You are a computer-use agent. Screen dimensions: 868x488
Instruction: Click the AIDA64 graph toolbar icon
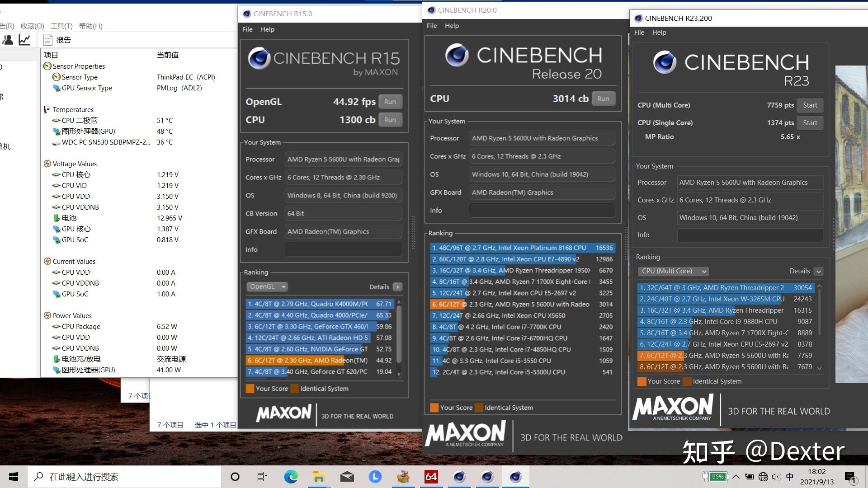point(24,40)
